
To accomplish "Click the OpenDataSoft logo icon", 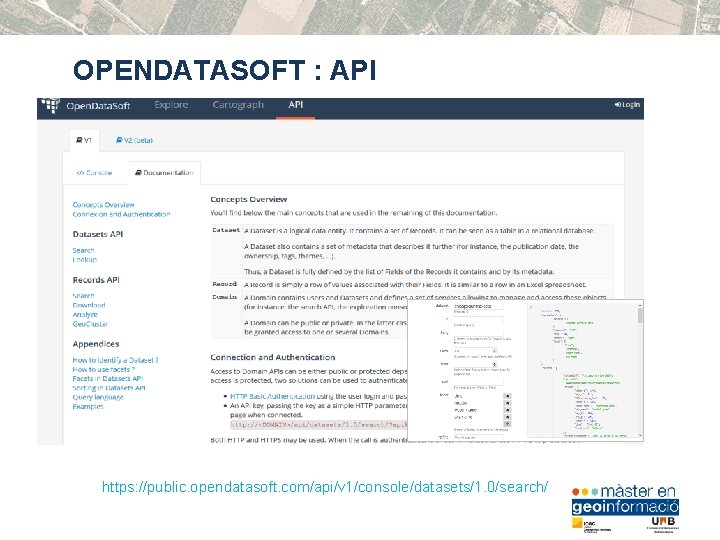I will pyautogui.click(x=50, y=105).
